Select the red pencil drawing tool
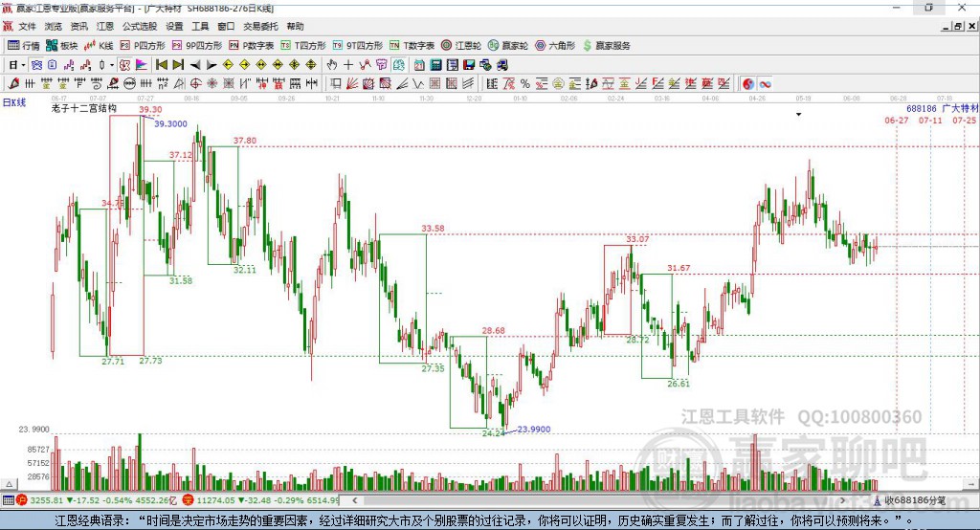 tap(13, 84)
